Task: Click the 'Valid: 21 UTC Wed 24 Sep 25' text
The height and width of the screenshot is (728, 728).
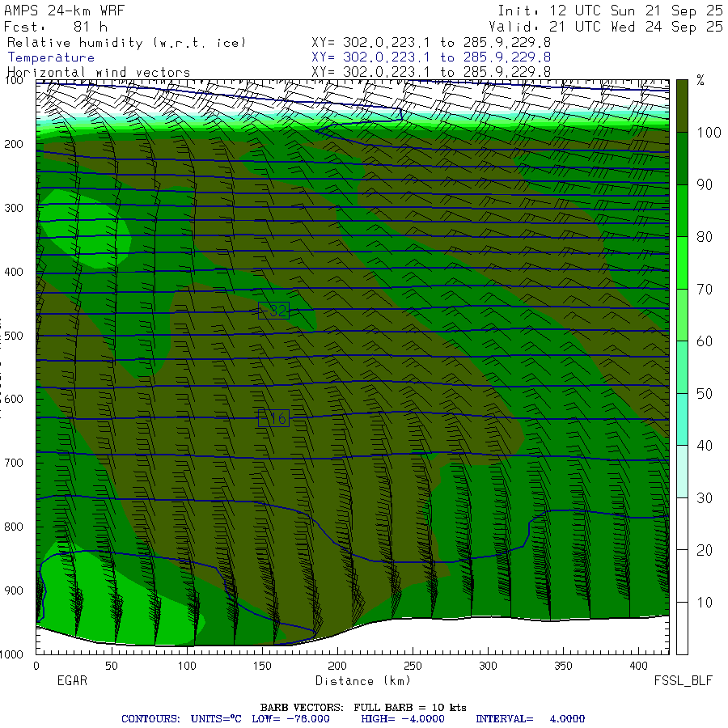Action: (x=606, y=27)
